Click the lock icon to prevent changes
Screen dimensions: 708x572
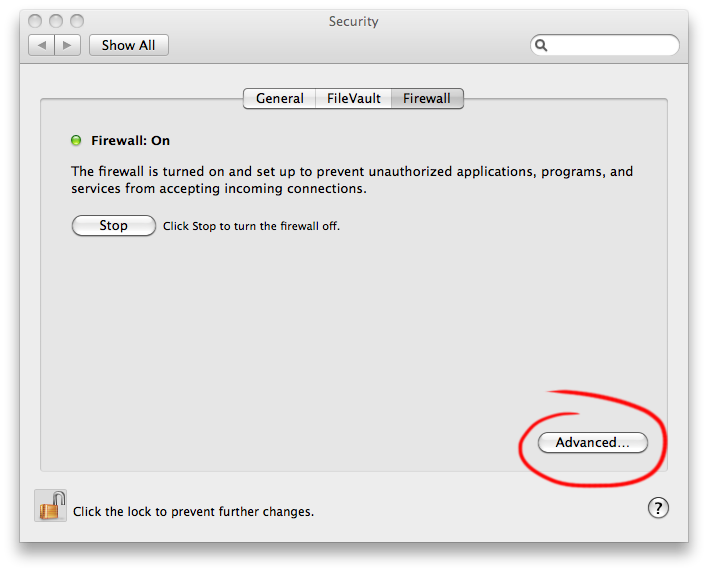click(x=51, y=505)
